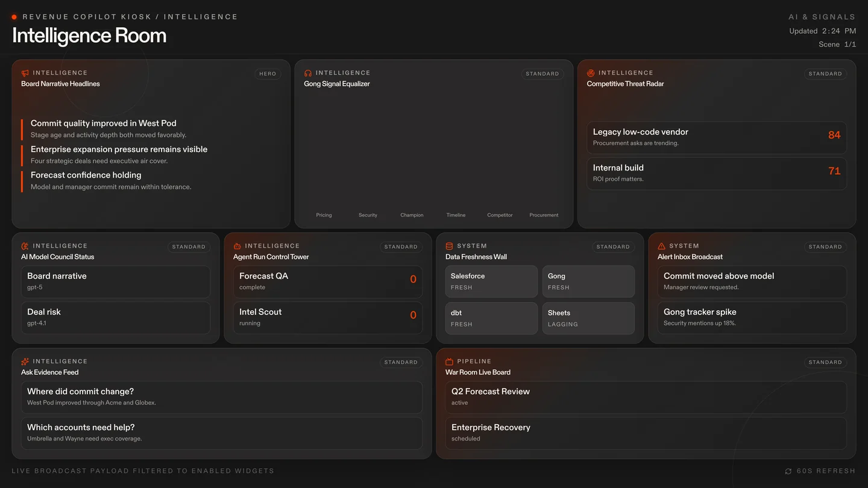Click the Security equalizer label
The image size is (868, 488).
[x=368, y=215]
